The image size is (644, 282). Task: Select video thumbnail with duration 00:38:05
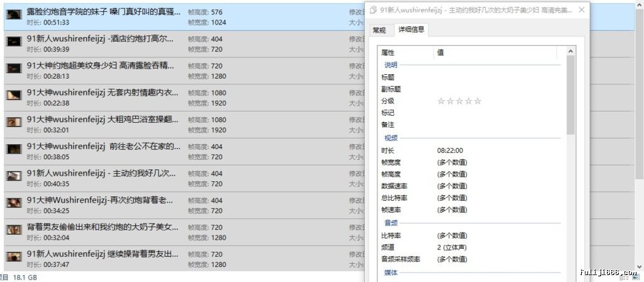pos(14,149)
